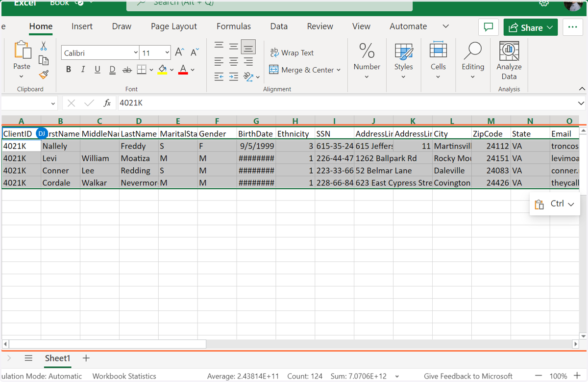Open the Editing magnifier icon
The height and width of the screenshot is (382, 588).
473,51
